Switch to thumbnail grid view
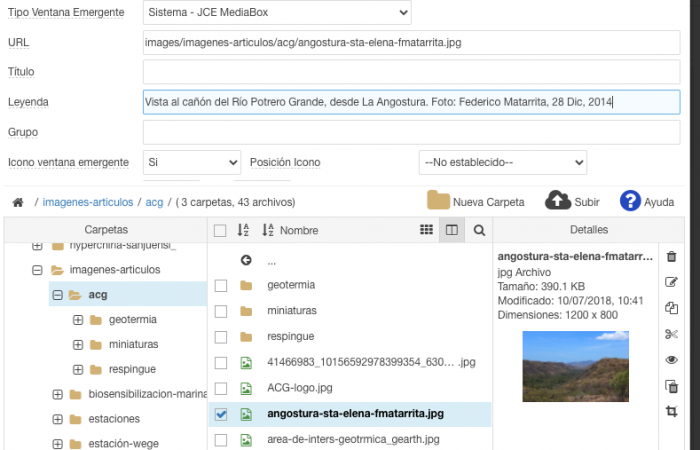 click(x=427, y=230)
